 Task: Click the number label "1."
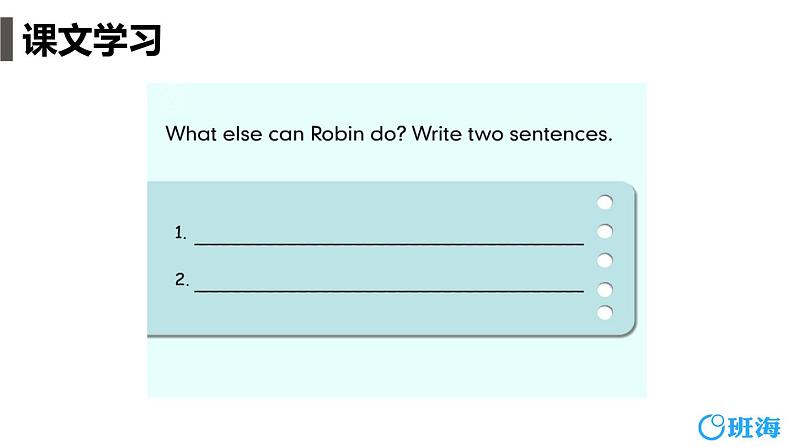181,233
